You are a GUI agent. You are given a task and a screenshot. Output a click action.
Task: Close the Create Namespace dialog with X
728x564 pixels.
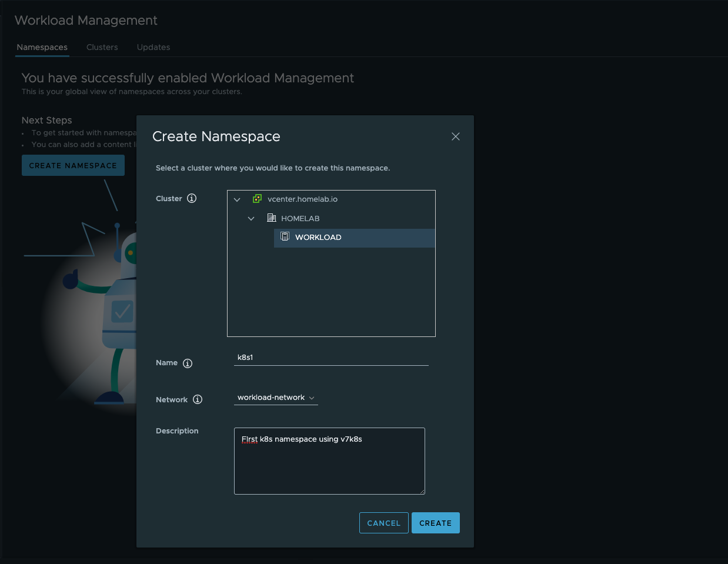455,136
